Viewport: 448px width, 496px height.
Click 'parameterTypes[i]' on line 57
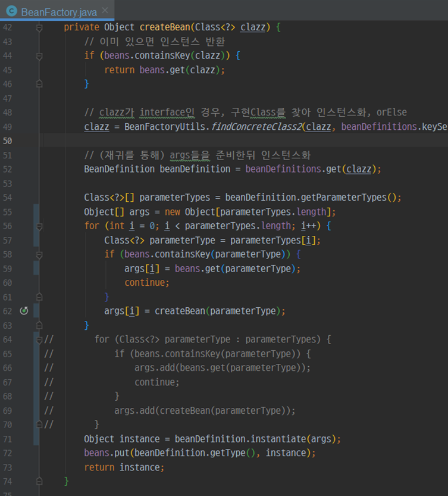click(273, 241)
